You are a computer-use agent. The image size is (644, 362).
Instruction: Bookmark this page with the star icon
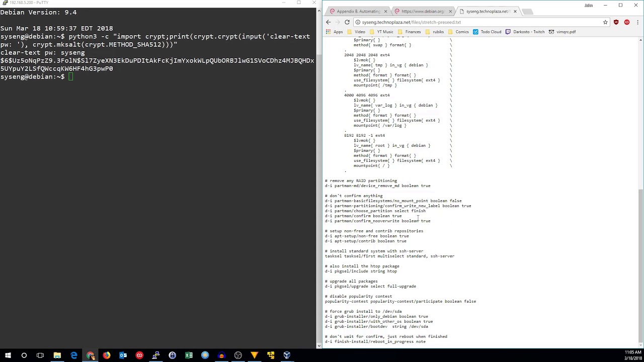click(x=605, y=22)
